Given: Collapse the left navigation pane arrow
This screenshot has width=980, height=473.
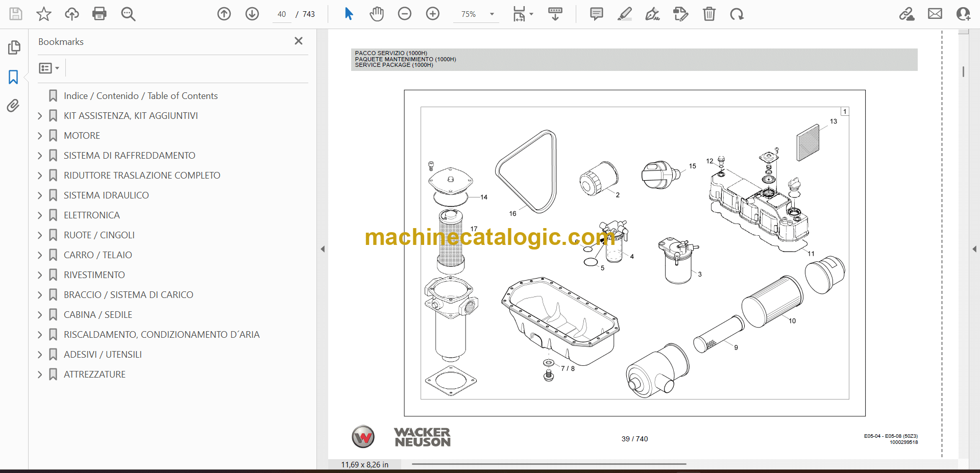Looking at the screenshot, I should [323, 249].
